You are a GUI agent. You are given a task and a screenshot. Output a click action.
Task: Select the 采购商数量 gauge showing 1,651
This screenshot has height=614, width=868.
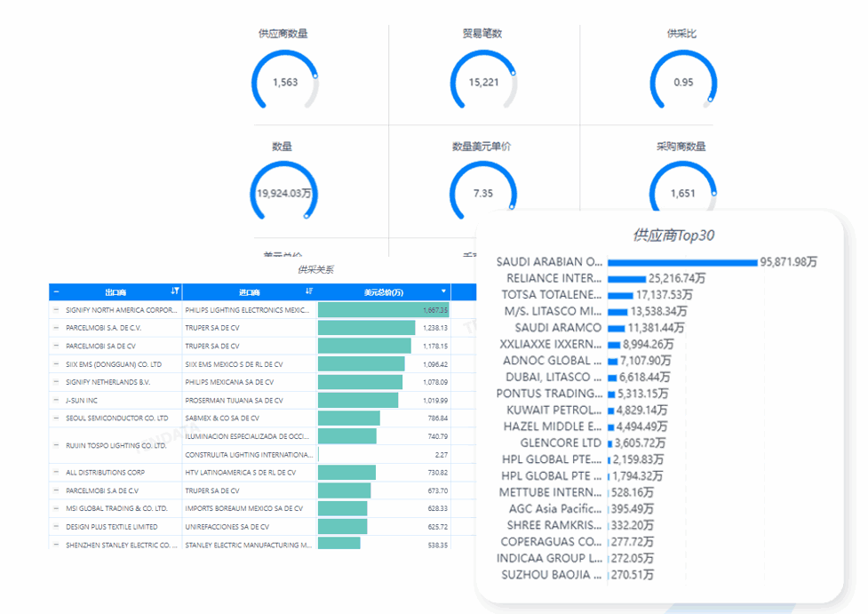pos(682,193)
